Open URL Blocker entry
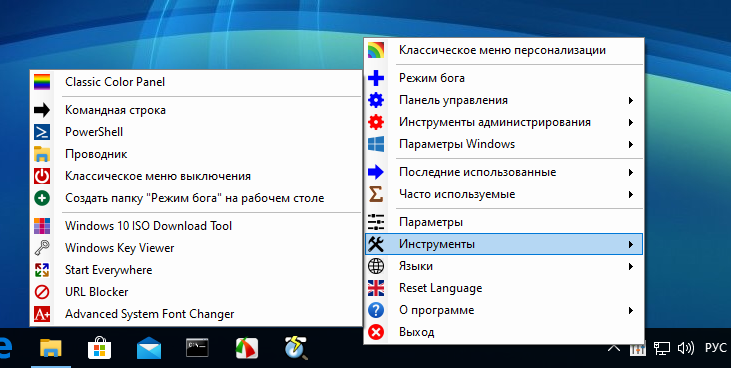Screen dimensions: 731x368 click(x=196, y=292)
